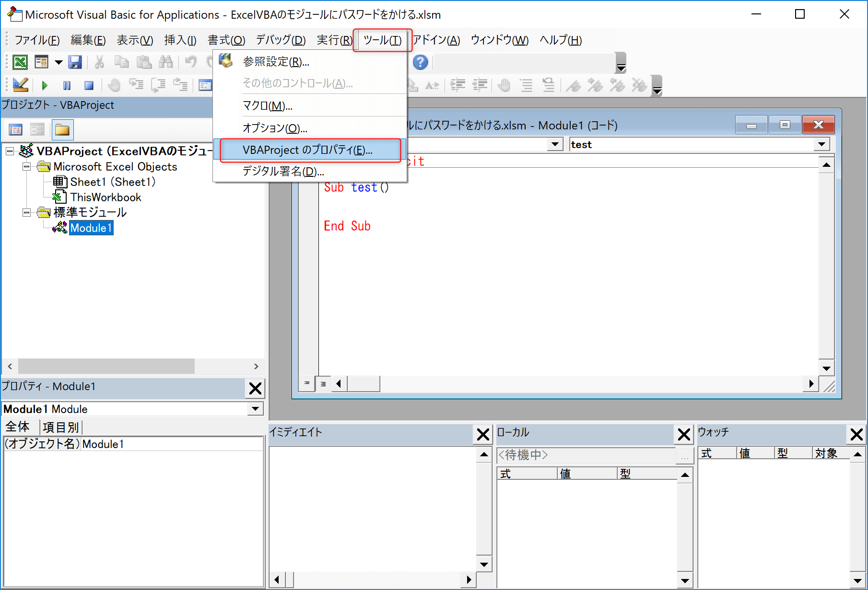The image size is (868, 590).
Task: Open the test procedure dropdown
Action: click(x=821, y=144)
